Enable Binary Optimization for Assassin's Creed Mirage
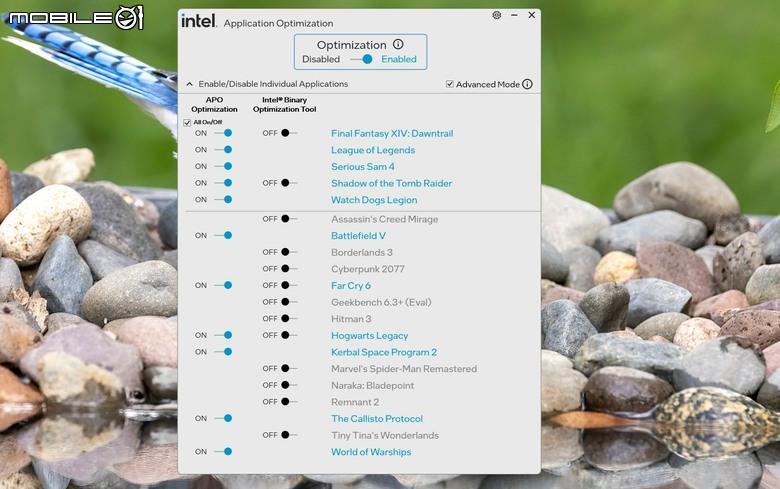780x489 pixels. tap(289, 218)
